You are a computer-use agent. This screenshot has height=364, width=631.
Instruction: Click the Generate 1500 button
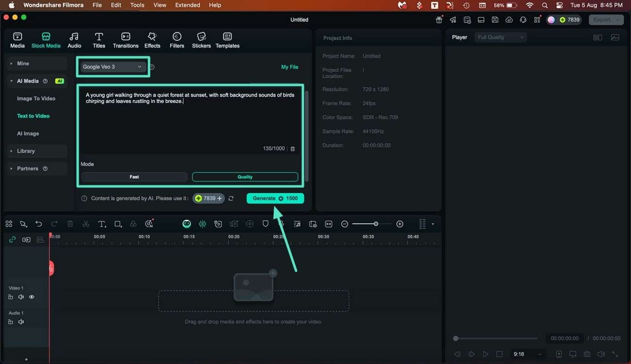275,199
